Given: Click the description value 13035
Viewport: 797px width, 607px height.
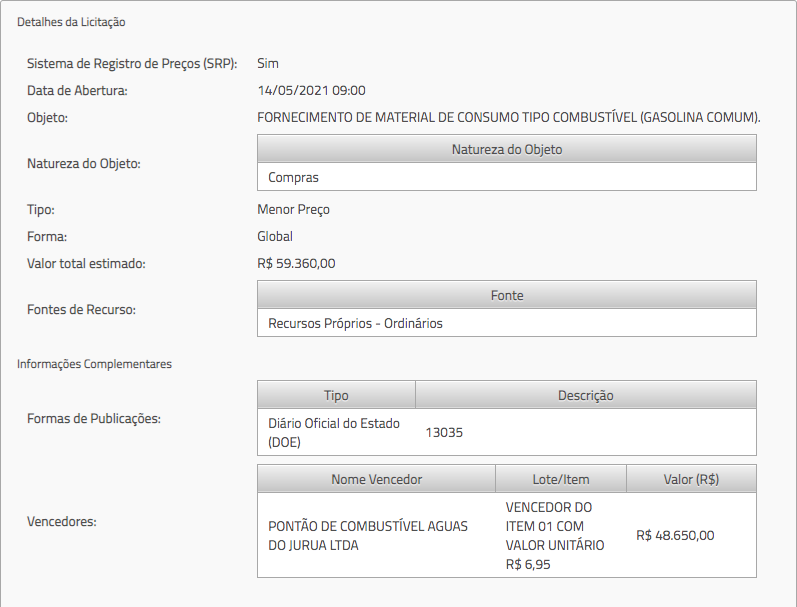Looking at the screenshot, I should click(x=444, y=433).
